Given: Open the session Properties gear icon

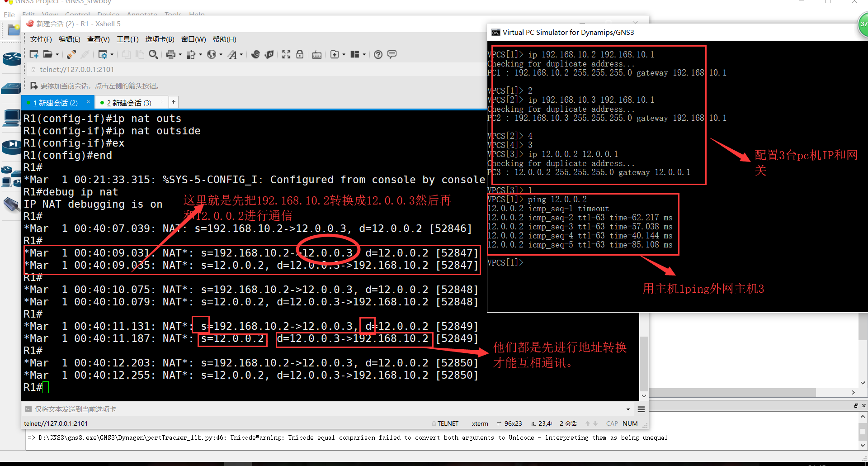Looking at the screenshot, I should pyautogui.click(x=103, y=54).
